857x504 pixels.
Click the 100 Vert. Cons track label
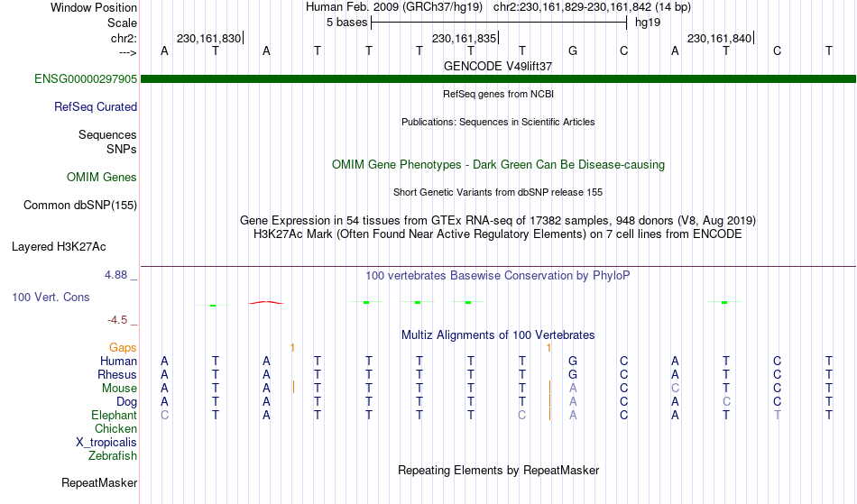point(51,297)
